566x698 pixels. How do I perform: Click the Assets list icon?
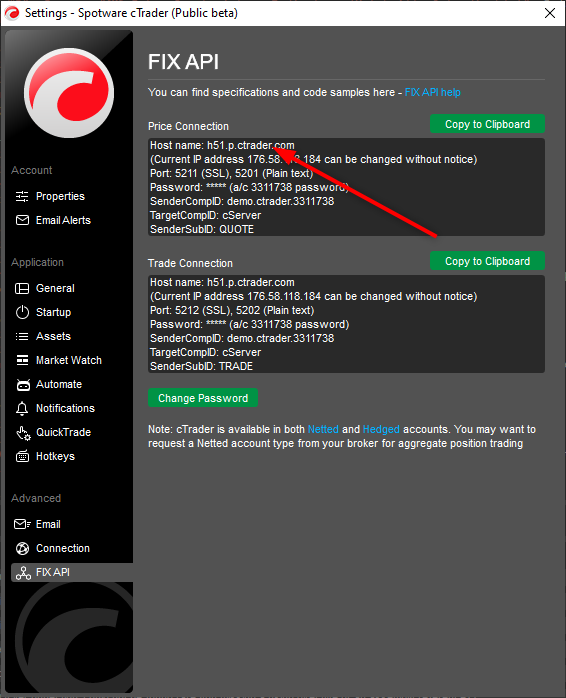[22, 337]
